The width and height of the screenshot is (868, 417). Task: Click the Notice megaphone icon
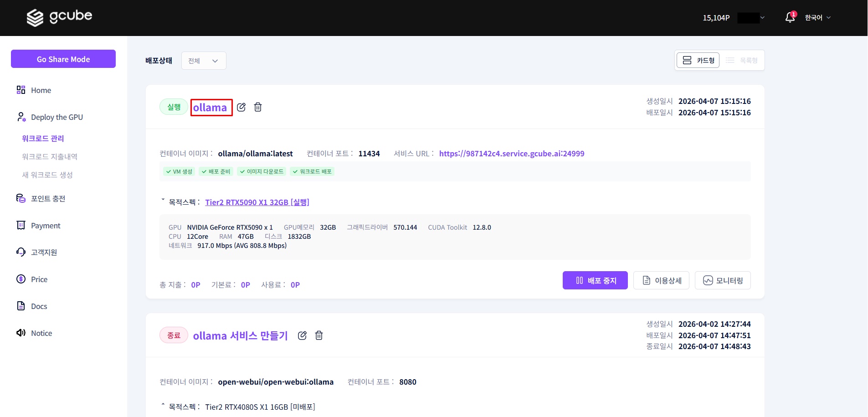(21, 333)
